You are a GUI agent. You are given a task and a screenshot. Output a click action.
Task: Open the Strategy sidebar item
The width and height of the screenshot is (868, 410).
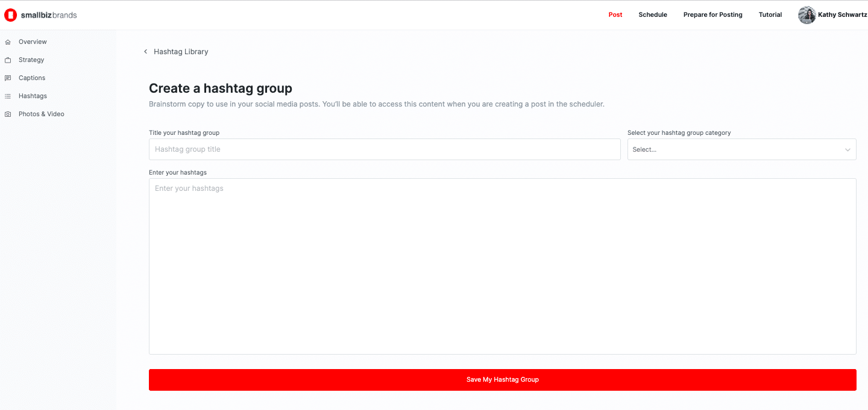[x=31, y=60]
